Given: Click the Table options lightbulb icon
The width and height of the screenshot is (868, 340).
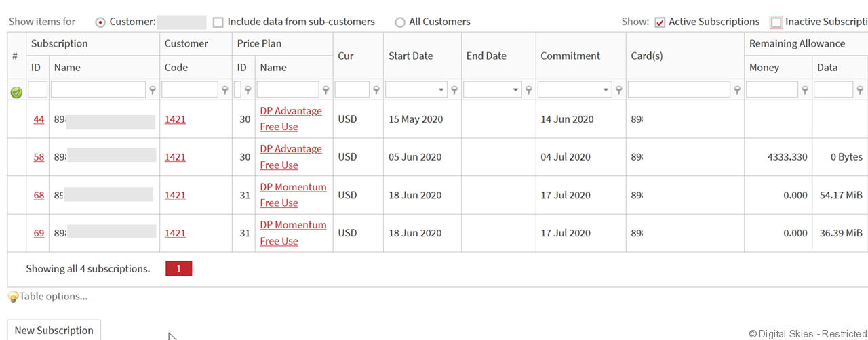Looking at the screenshot, I should click(x=13, y=297).
